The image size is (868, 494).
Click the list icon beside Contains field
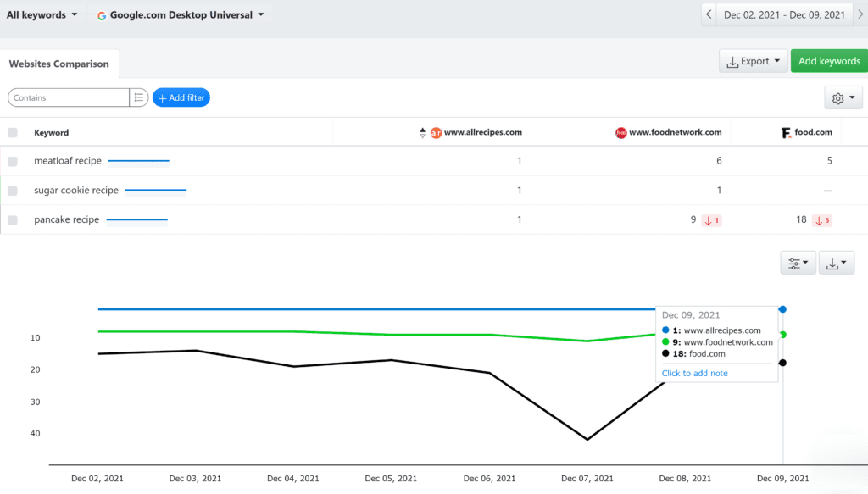tap(138, 97)
